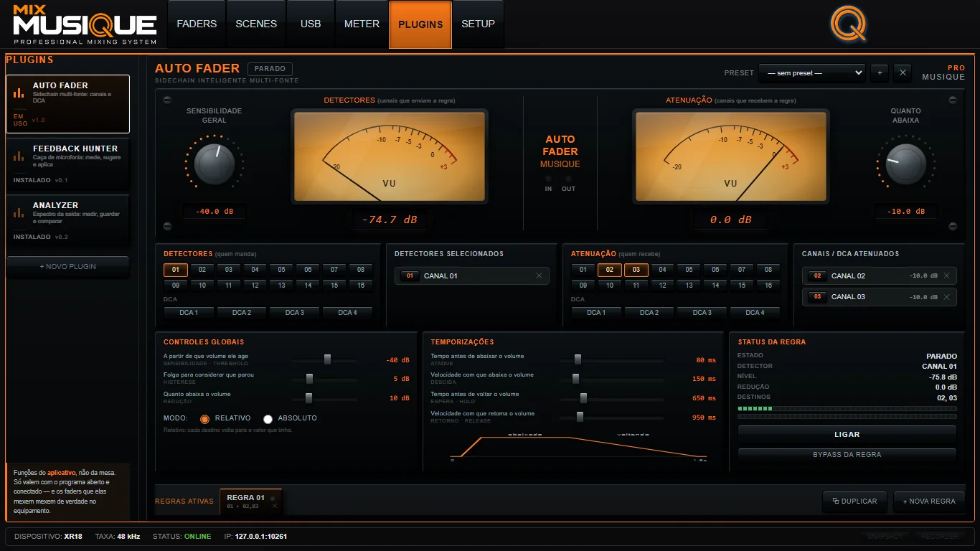Click the MIX Musique logo

tap(85, 24)
